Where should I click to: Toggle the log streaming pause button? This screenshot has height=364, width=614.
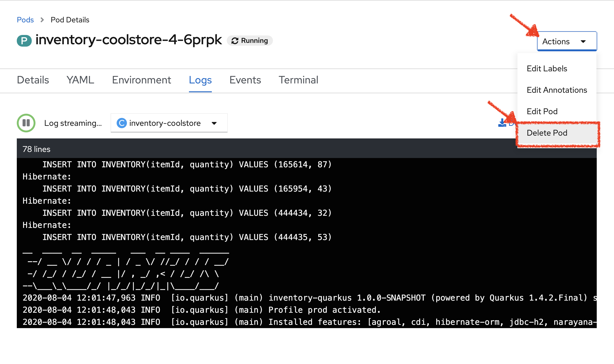point(26,123)
